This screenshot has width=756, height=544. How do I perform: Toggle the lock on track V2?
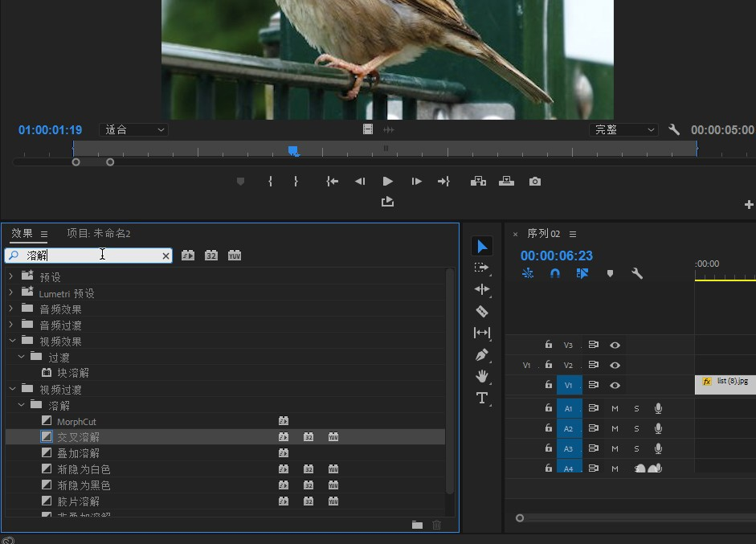point(548,365)
